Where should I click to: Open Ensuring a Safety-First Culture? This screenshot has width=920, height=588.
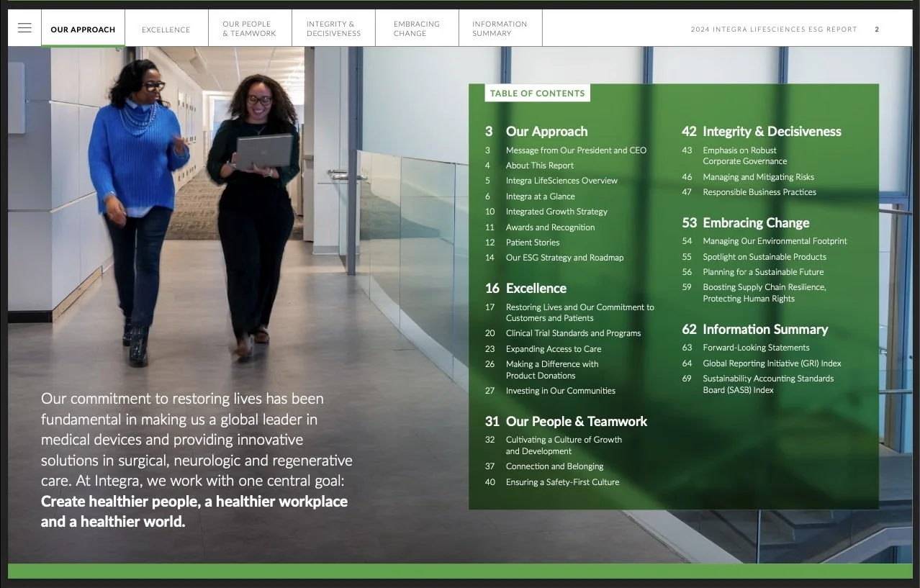click(x=552, y=482)
